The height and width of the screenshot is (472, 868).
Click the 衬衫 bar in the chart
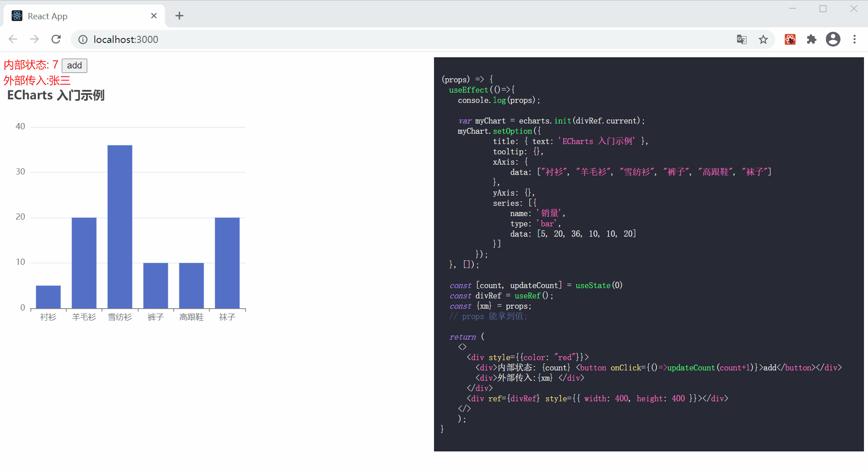[48, 297]
